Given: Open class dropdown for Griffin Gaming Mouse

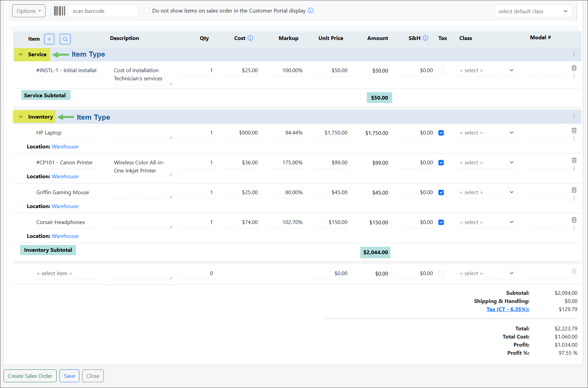Looking at the screenshot, I should click(x=487, y=192).
